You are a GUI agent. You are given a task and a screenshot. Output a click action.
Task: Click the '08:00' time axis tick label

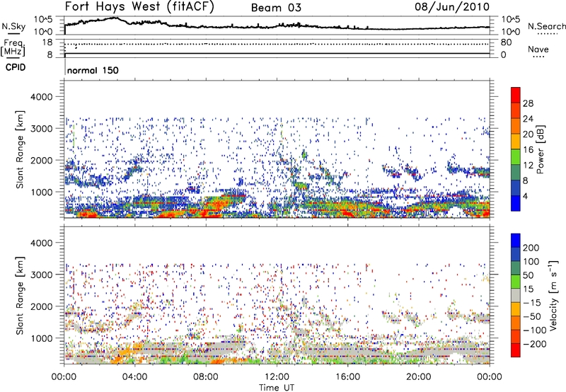pos(206,377)
